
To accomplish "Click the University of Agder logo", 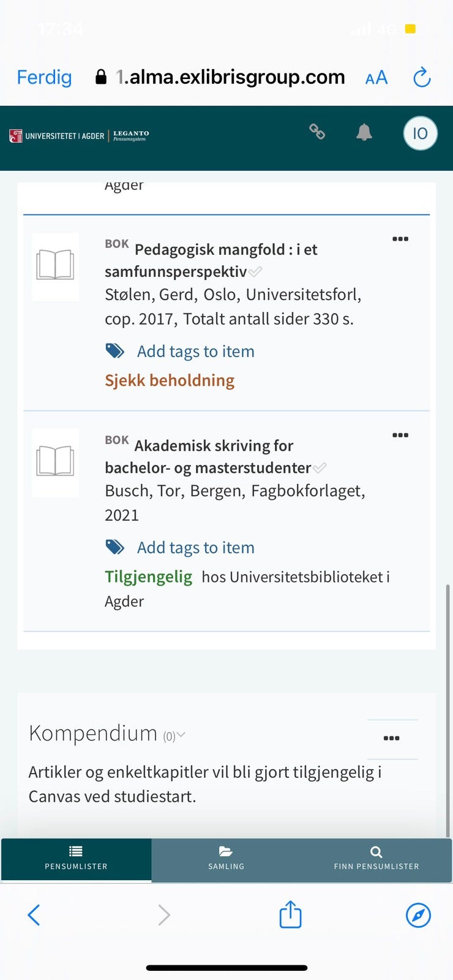I will pyautogui.click(x=57, y=136).
